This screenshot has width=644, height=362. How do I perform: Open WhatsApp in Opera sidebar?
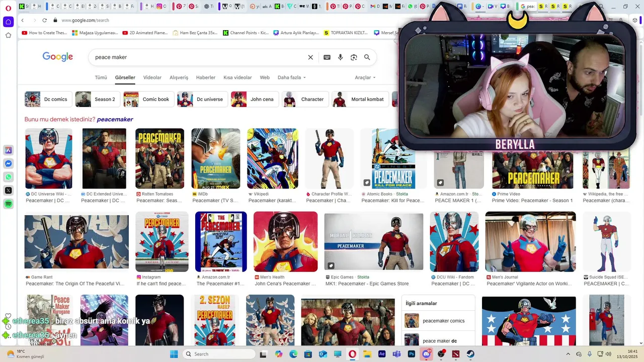[x=8, y=177]
